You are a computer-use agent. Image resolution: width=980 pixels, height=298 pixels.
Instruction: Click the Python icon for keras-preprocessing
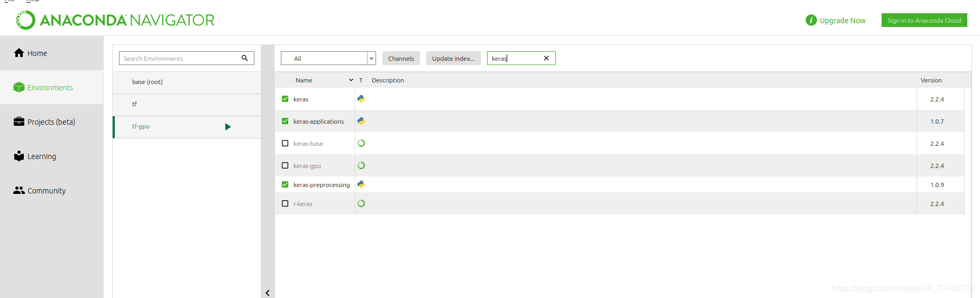point(361,184)
